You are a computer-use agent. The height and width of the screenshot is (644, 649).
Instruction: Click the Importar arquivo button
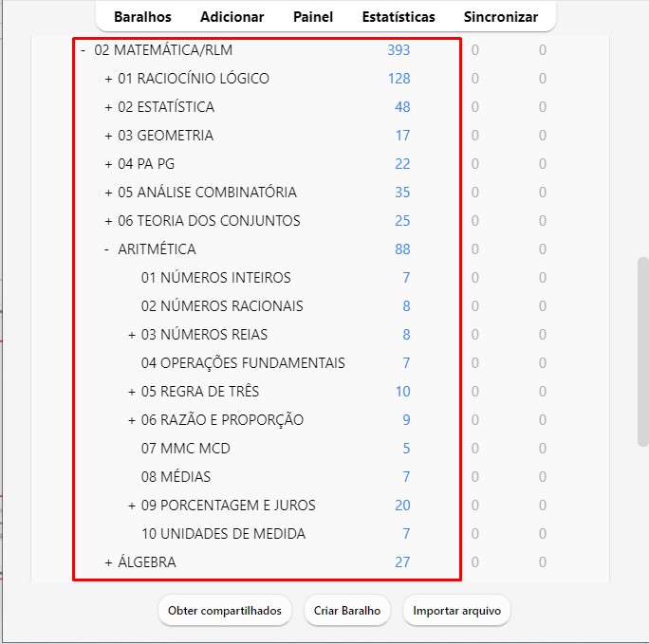point(456,611)
